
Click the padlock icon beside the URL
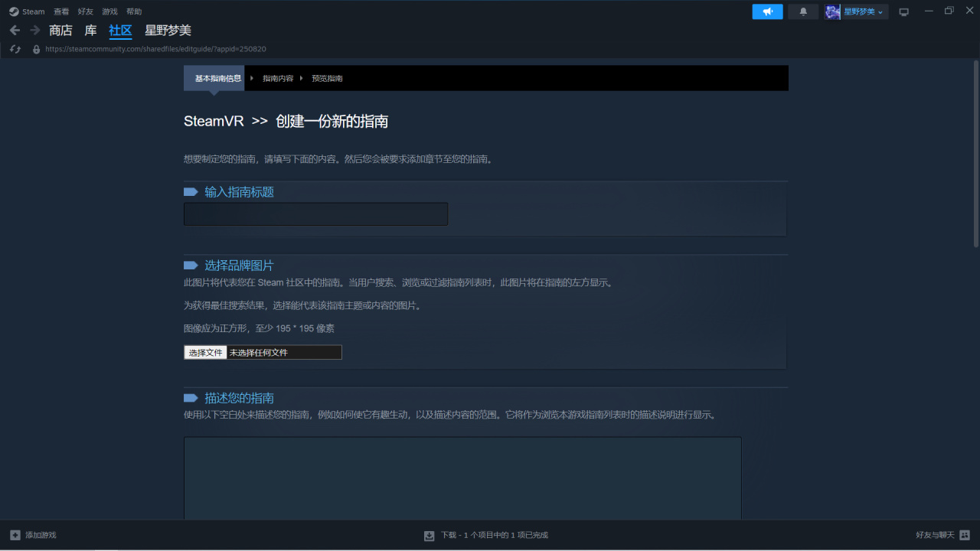[36, 49]
